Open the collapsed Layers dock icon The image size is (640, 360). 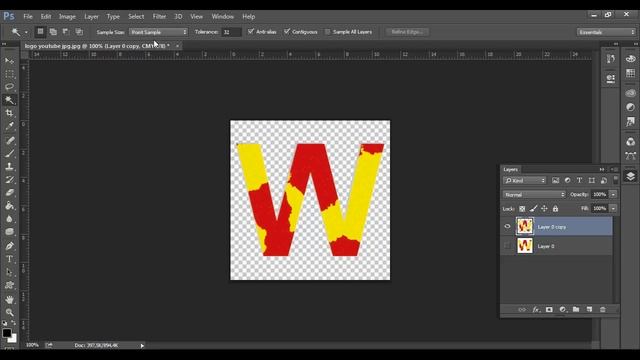pyautogui.click(x=630, y=176)
